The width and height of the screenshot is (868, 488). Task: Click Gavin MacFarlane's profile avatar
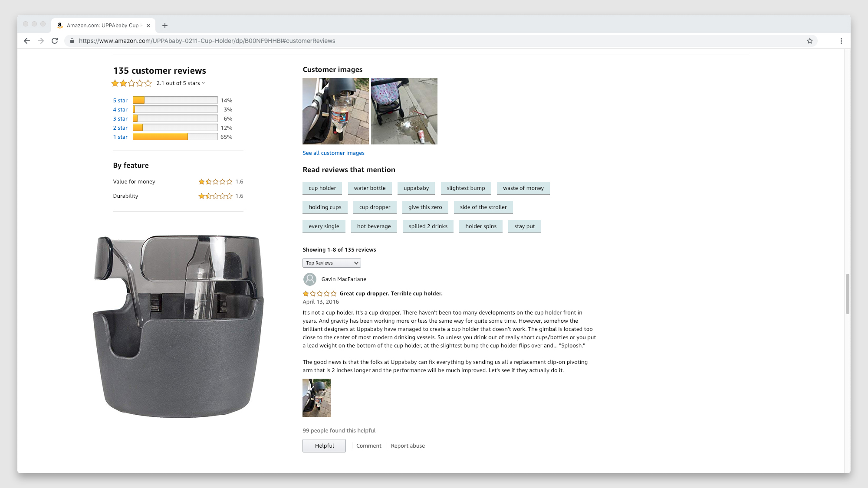click(309, 279)
